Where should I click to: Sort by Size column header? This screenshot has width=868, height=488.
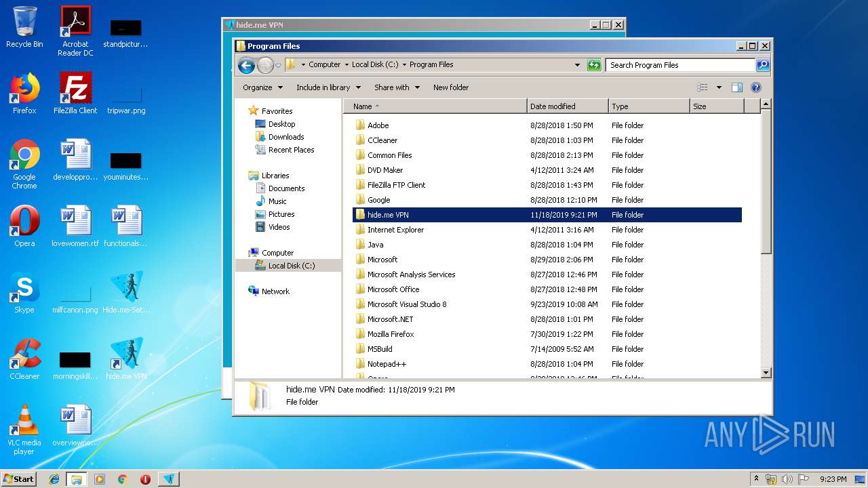point(716,106)
